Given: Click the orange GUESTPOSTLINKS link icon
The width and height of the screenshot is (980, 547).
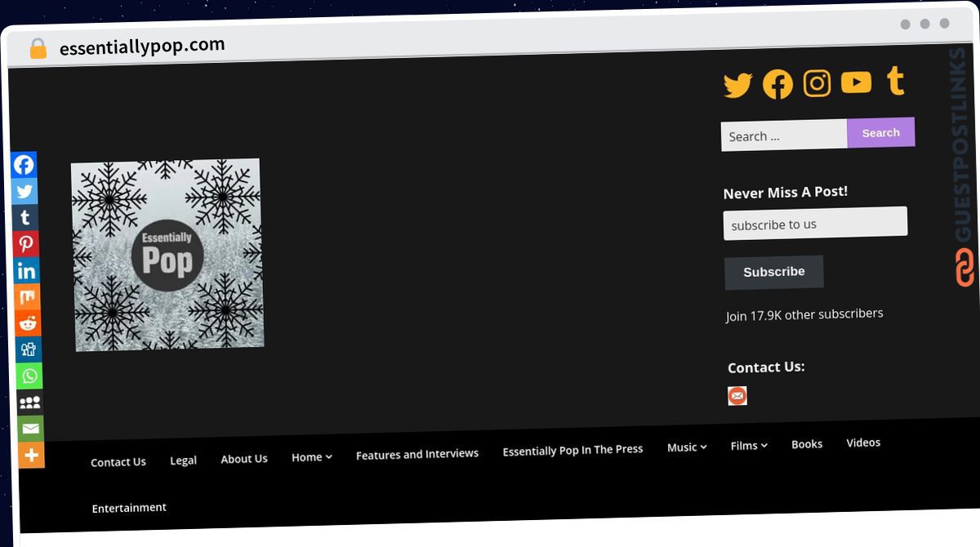Looking at the screenshot, I should point(963,267).
